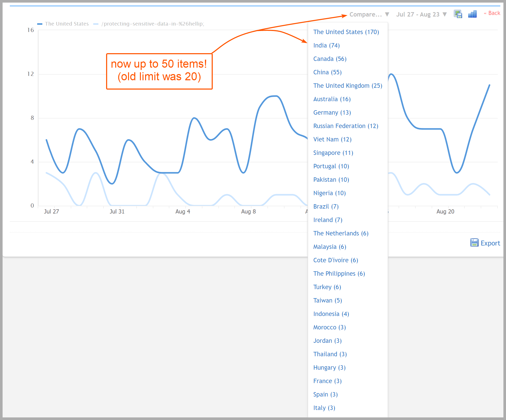Toggle The United States legend series
This screenshot has height=420, width=506.
67,24
